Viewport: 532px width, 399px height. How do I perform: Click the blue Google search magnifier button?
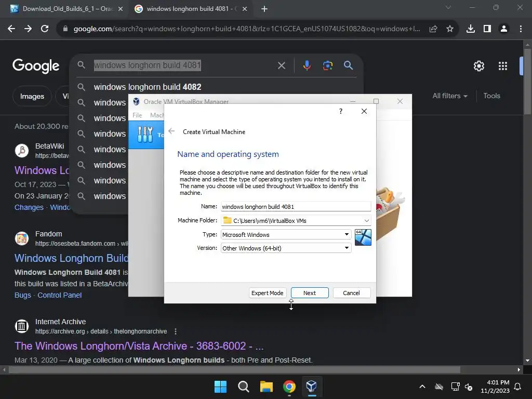tap(349, 65)
